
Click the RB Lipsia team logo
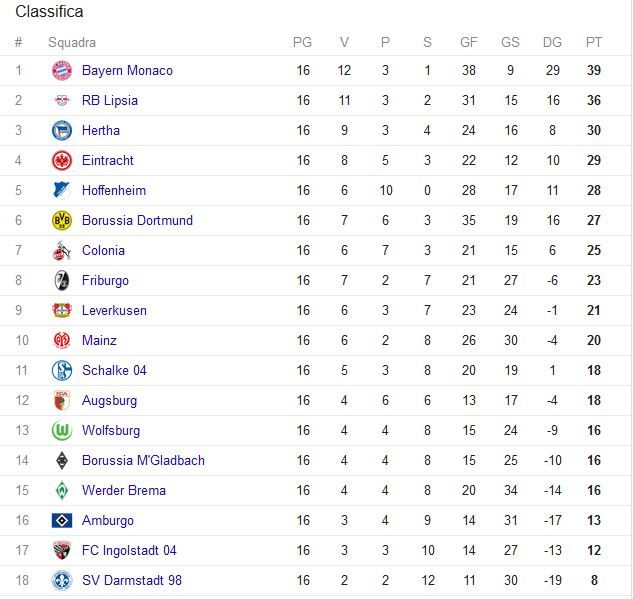[x=62, y=101]
